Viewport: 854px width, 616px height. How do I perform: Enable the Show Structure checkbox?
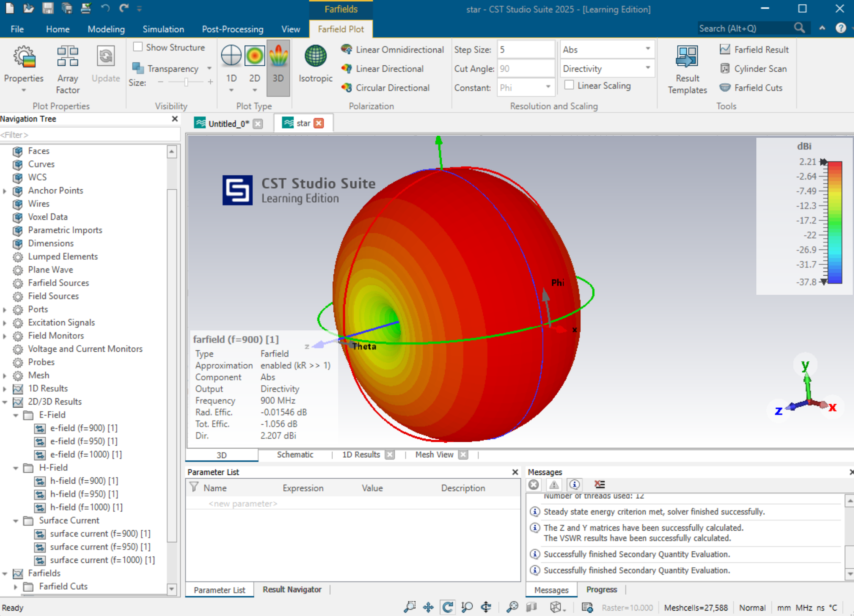tap(138, 47)
